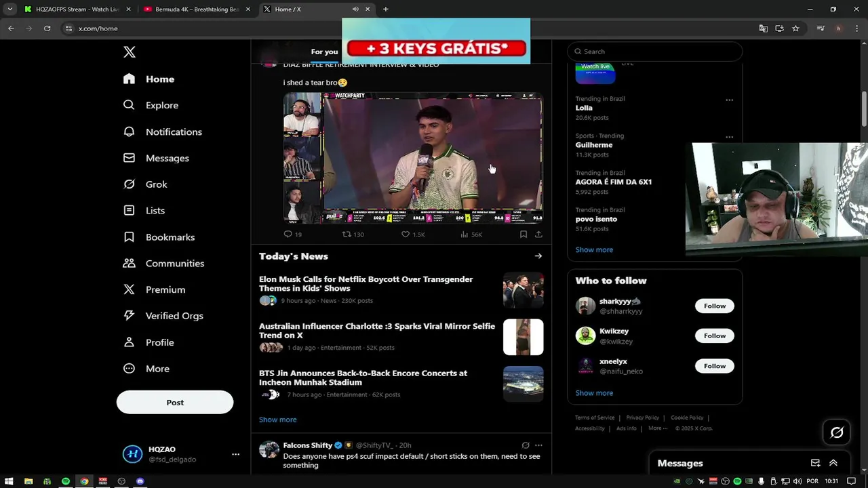Screen dimensions: 868x488
Task: Open Falcons Shifty profile name
Action: click(308, 445)
